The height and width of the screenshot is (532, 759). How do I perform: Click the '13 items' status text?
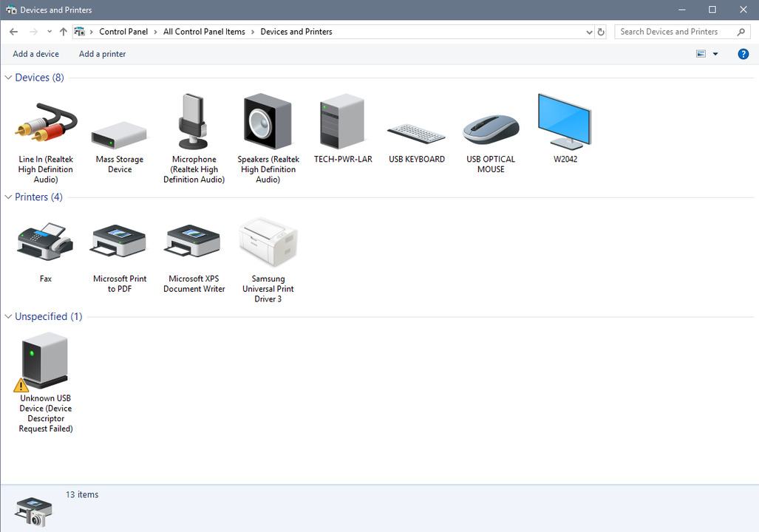click(82, 494)
